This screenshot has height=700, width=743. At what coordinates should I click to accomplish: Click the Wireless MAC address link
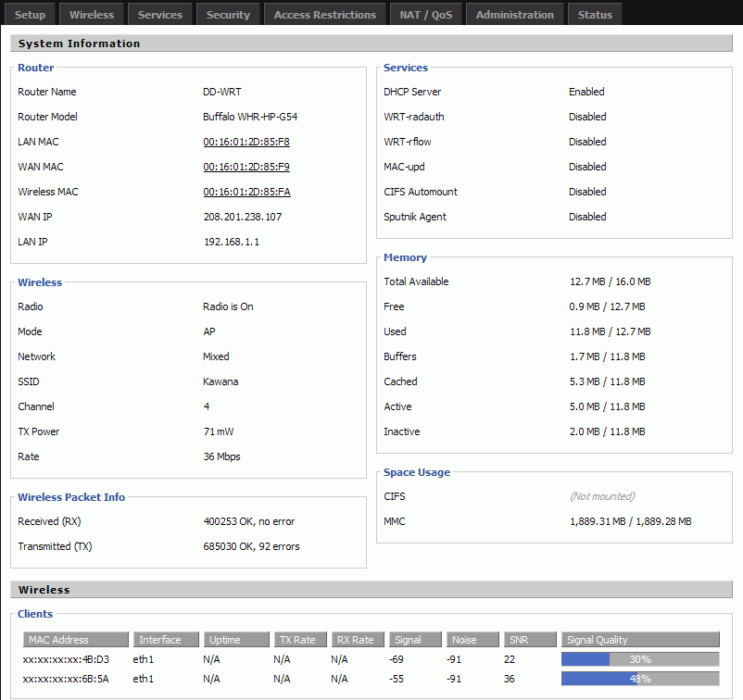click(246, 193)
